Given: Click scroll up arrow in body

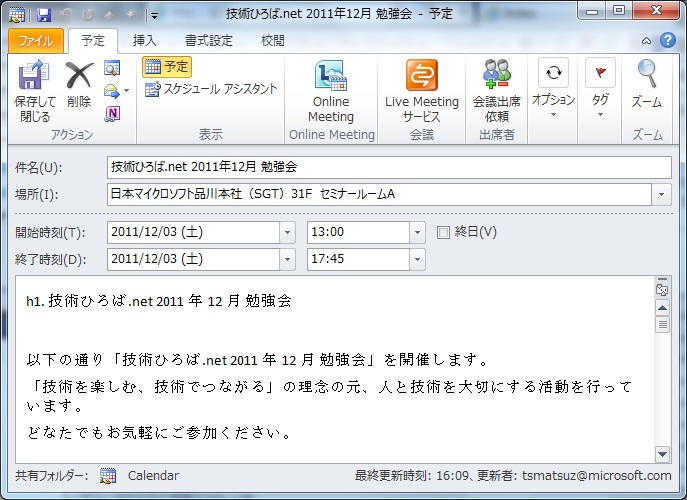Looking at the screenshot, I should pyautogui.click(x=662, y=308).
